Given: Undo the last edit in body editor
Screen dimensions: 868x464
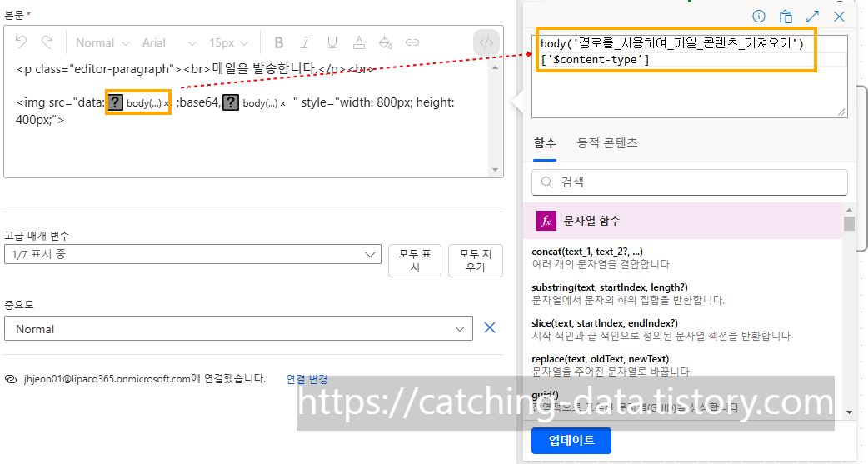Looking at the screenshot, I should point(21,42).
